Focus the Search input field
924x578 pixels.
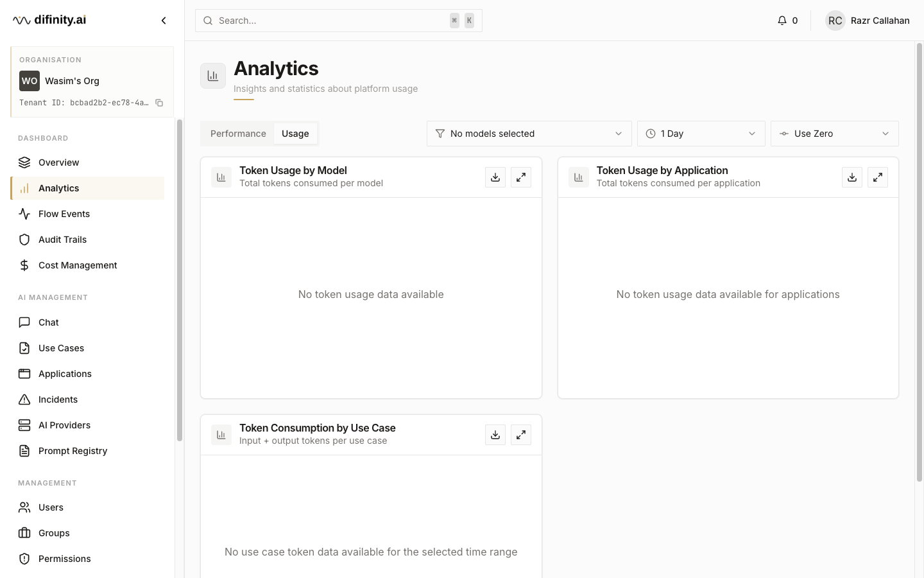coord(339,21)
